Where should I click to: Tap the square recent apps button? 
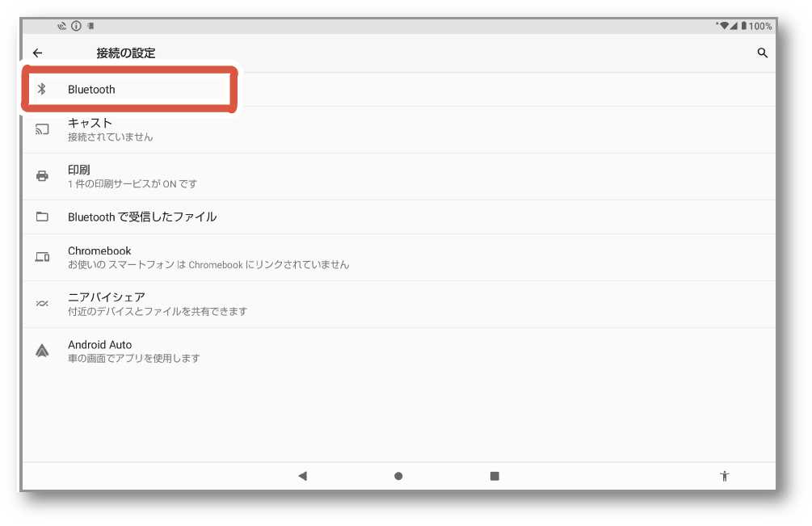(x=494, y=476)
